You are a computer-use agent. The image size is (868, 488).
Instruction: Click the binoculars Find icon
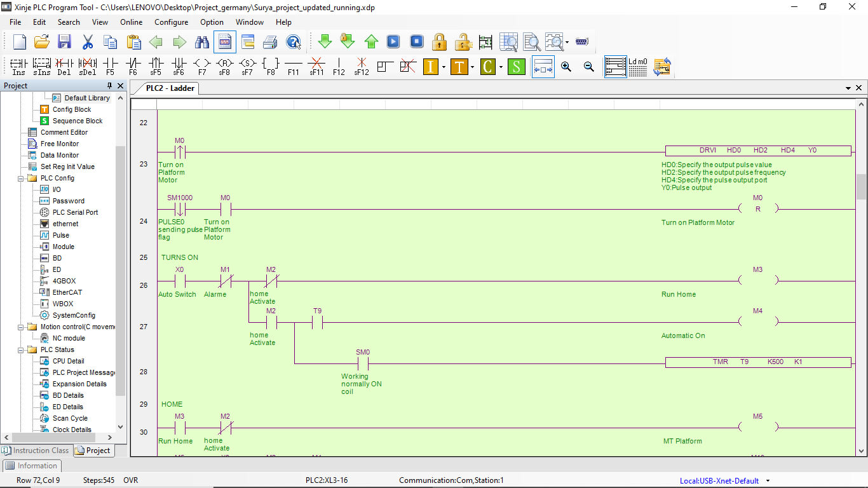pos(202,42)
